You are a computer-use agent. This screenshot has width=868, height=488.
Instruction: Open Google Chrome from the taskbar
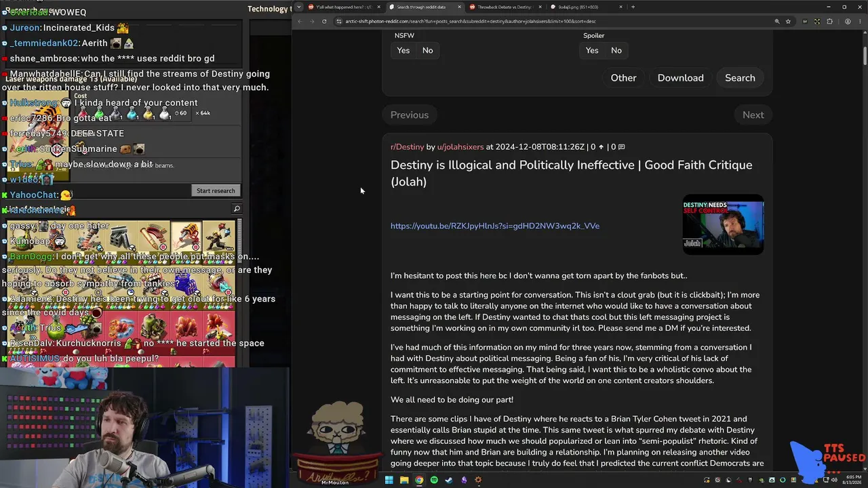pos(419,480)
